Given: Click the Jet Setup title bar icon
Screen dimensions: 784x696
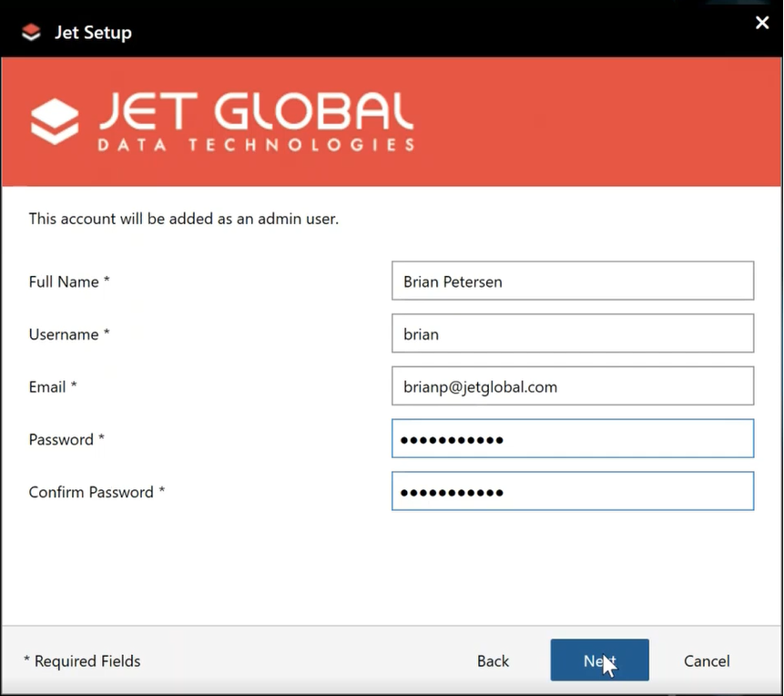Looking at the screenshot, I should coord(31,33).
